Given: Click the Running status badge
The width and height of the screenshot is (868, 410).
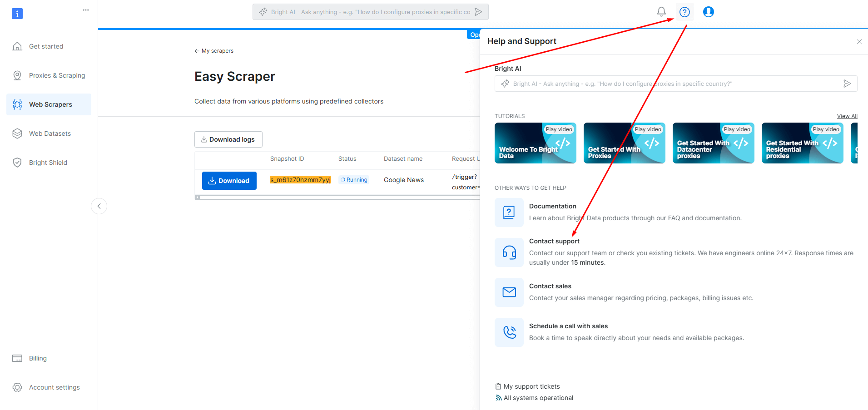Looking at the screenshot, I should (x=354, y=180).
